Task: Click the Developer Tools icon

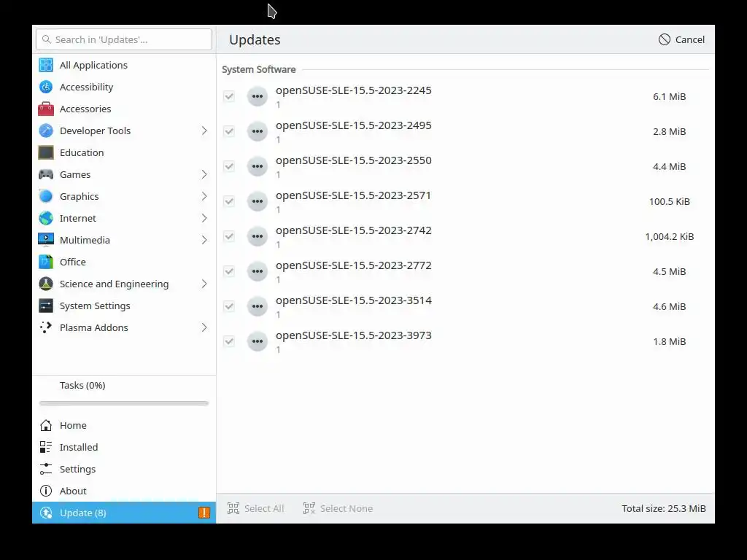Action: pyautogui.click(x=46, y=131)
